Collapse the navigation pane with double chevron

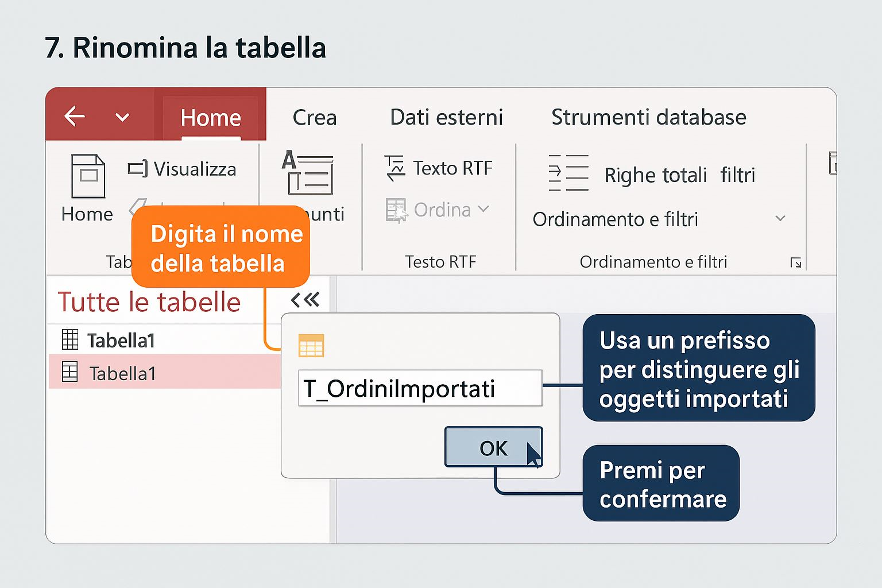(x=305, y=300)
